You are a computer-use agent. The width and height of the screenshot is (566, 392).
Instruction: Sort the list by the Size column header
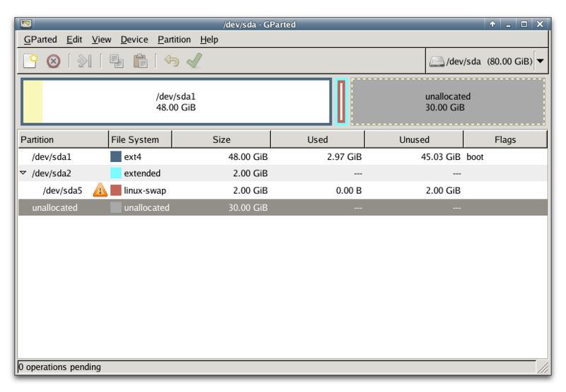point(221,139)
